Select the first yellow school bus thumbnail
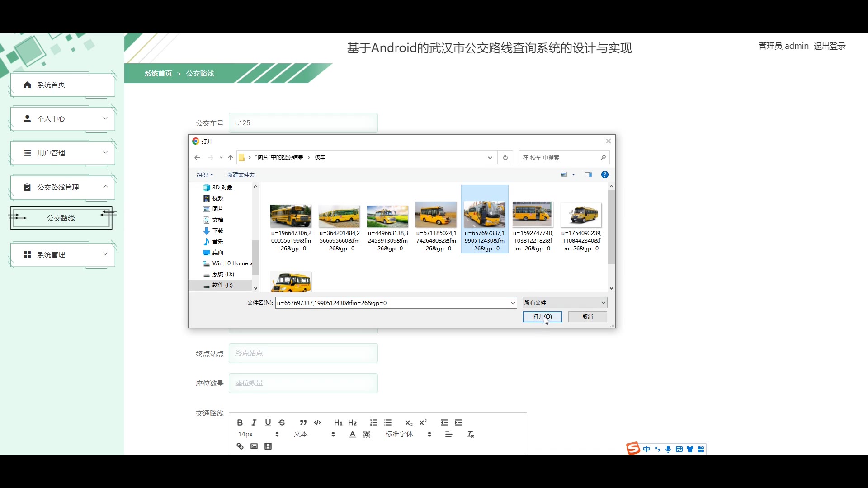The image size is (868, 488). coord(291,216)
